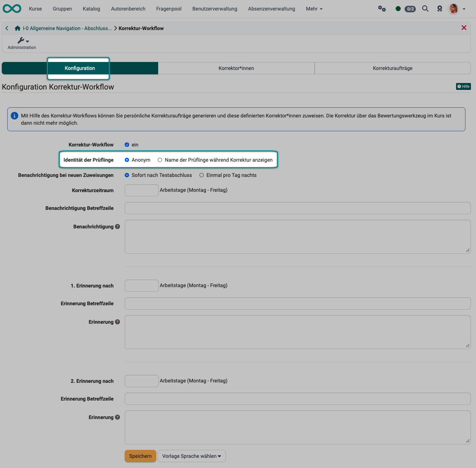
Task: Click into the second Erinnerung text area
Action: (298, 427)
